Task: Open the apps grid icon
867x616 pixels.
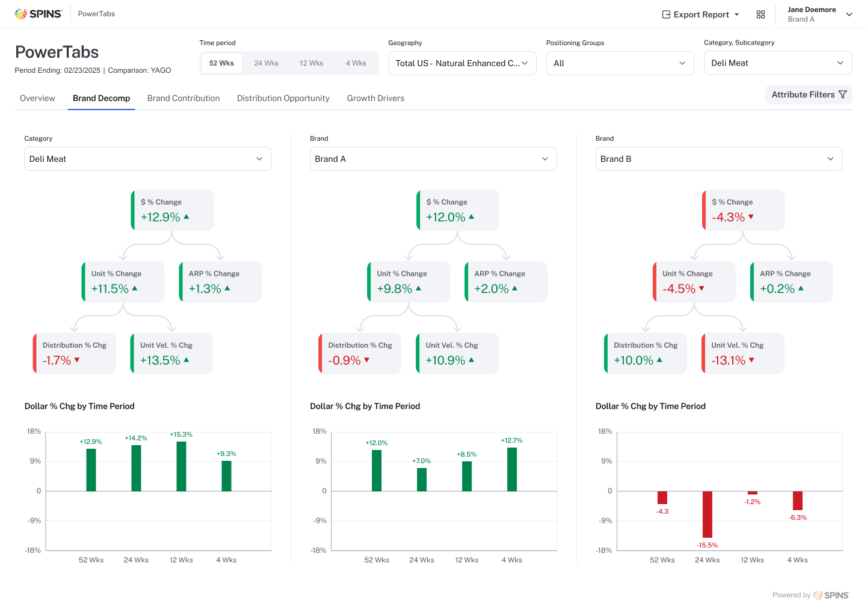Action: 761,14
